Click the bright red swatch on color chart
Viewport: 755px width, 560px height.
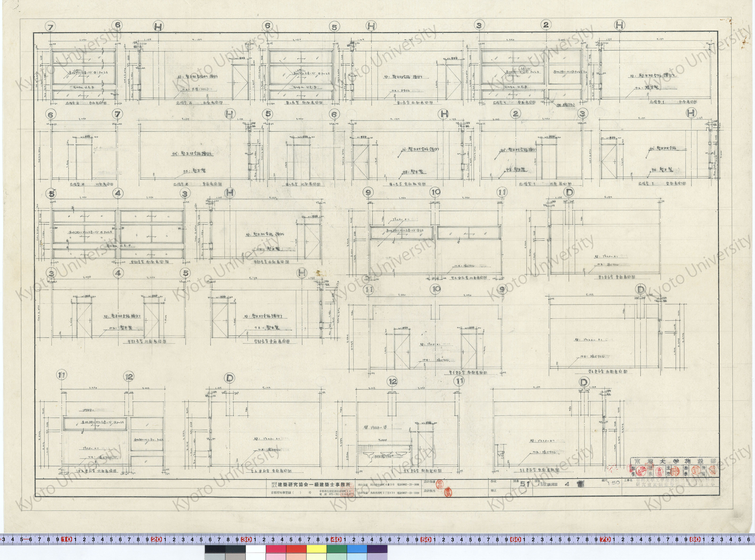coord(296,549)
